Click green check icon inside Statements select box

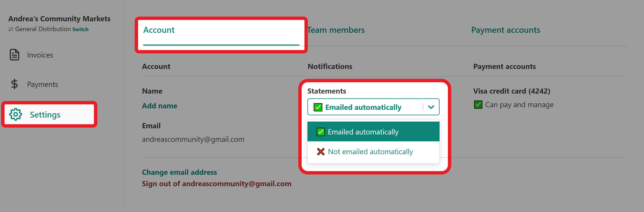[x=318, y=107]
